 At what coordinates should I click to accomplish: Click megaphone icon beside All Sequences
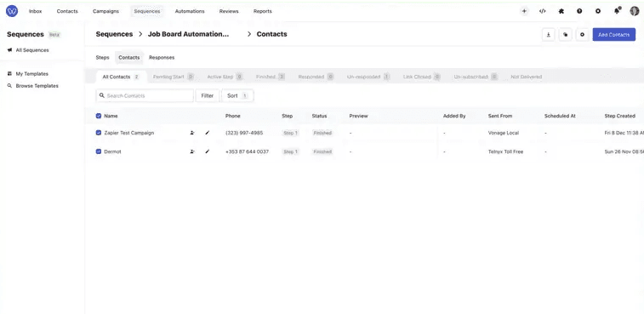tap(10, 50)
